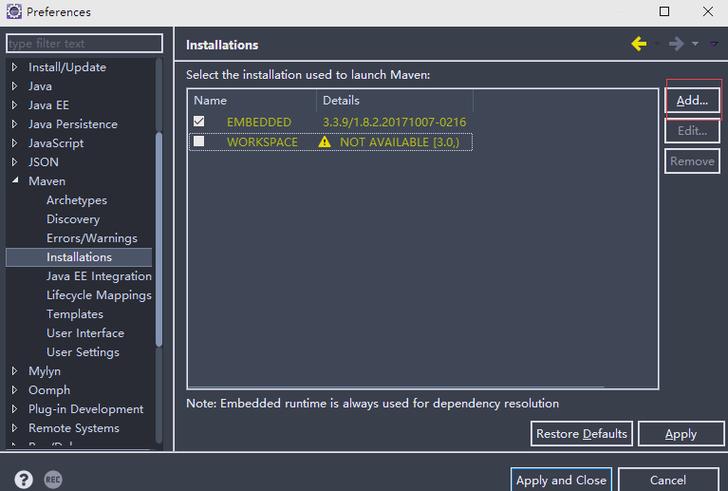Select Archetypes under Maven

click(77, 200)
